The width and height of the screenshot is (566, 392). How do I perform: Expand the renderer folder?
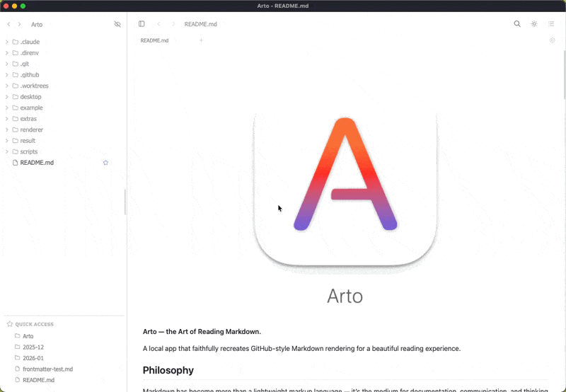(6, 129)
